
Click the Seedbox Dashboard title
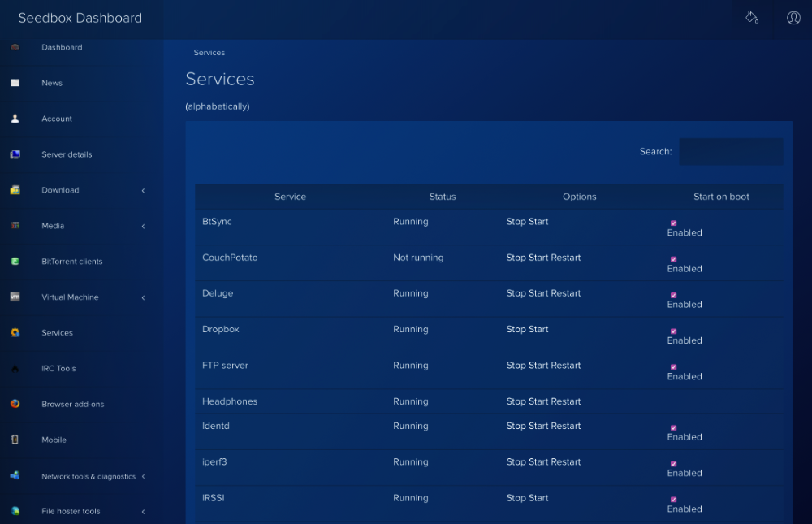coord(80,18)
